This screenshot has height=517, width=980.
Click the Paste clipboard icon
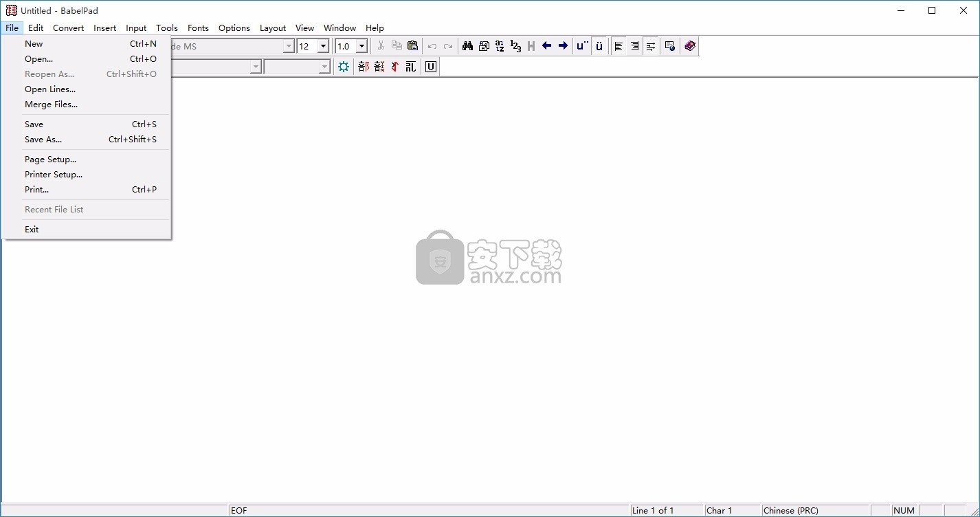click(x=412, y=46)
